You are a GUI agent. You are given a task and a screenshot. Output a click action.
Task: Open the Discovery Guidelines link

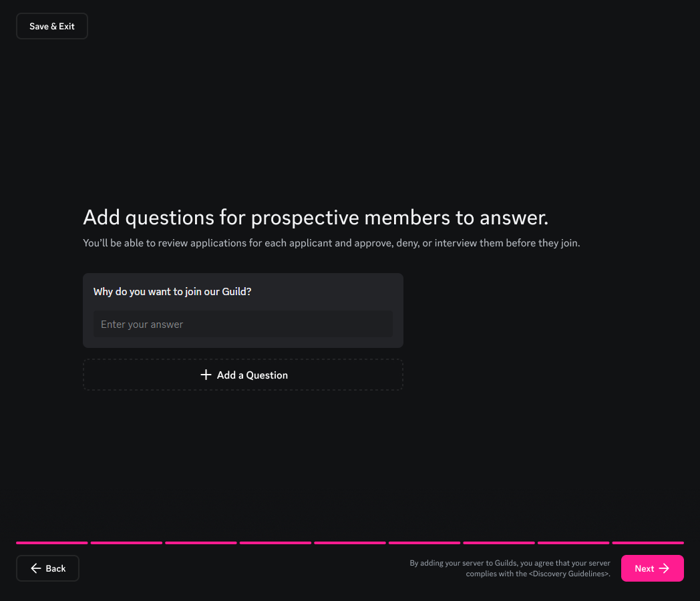[x=569, y=574]
